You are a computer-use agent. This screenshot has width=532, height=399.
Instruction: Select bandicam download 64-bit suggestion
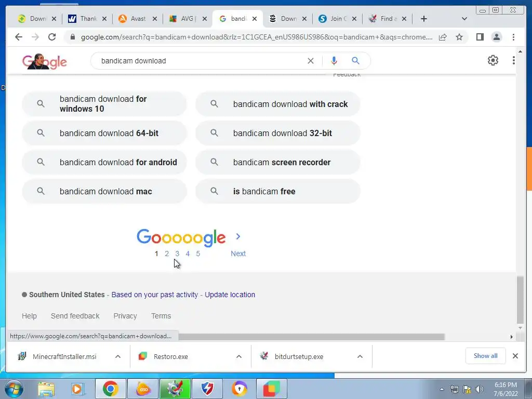pos(104,133)
